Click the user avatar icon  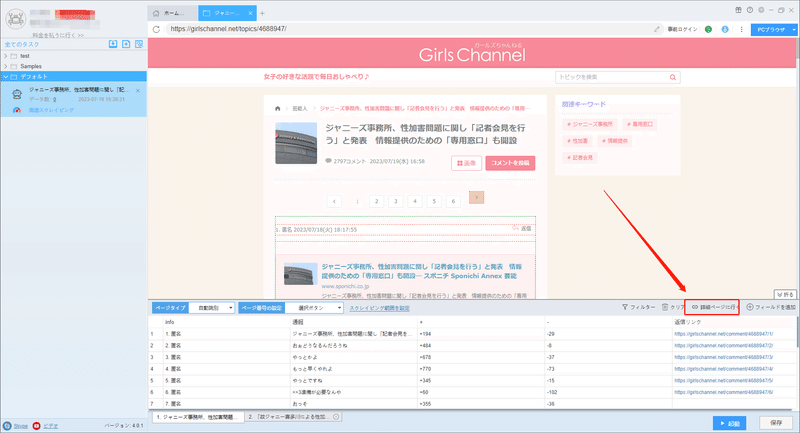click(15, 18)
